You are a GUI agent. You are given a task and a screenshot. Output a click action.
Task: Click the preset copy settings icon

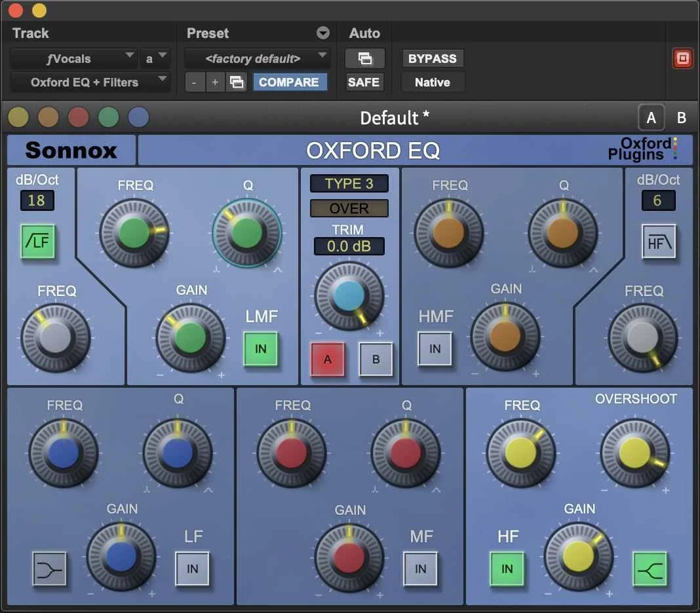pyautogui.click(x=237, y=82)
